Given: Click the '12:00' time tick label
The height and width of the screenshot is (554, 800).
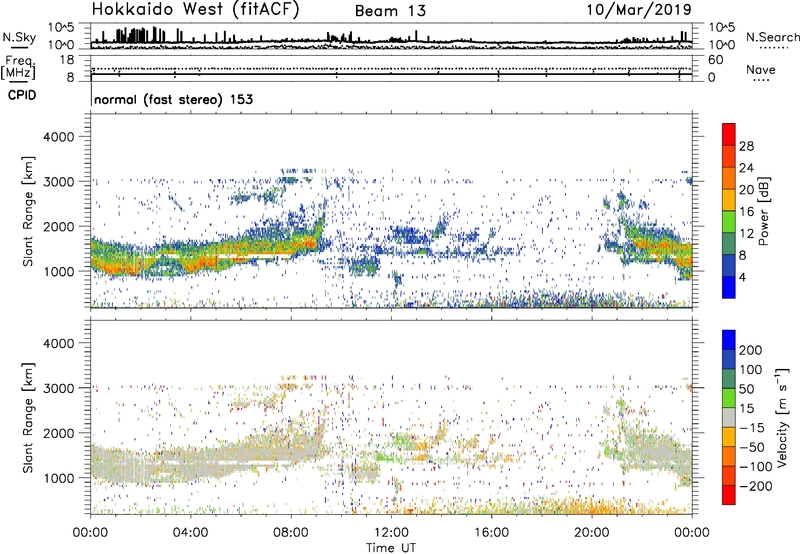Looking at the screenshot, I should (x=391, y=533).
